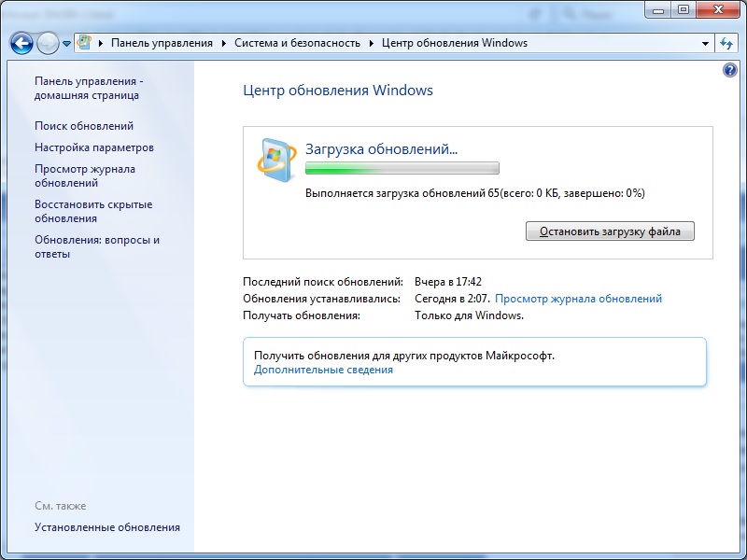Click Восстановить скрытые обновления
747x560 pixels.
point(93,212)
